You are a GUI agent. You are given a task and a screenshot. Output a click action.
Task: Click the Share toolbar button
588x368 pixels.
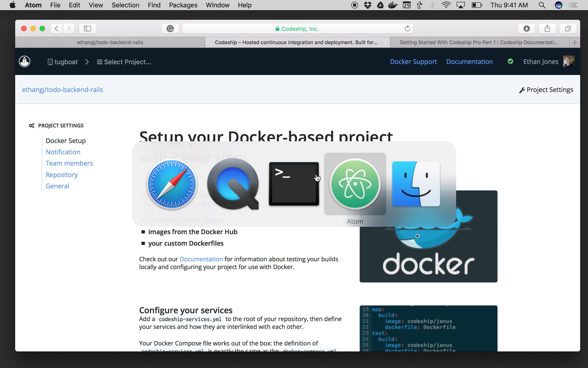coord(547,29)
